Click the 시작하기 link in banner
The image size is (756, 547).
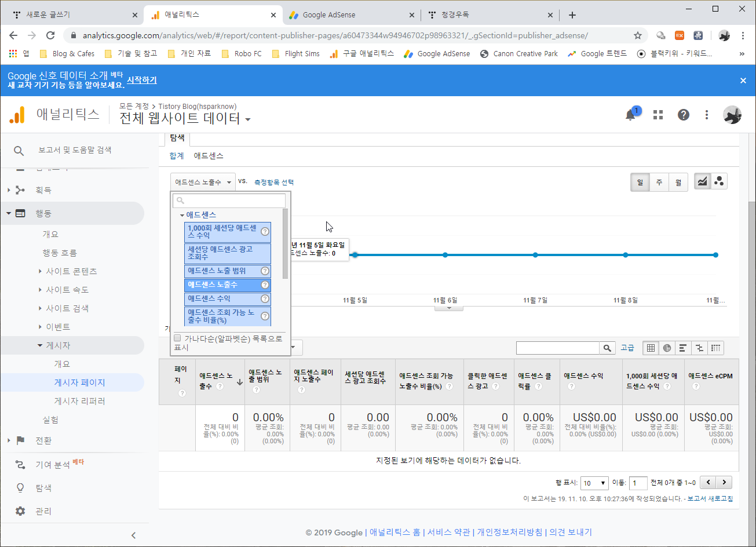[x=142, y=80]
